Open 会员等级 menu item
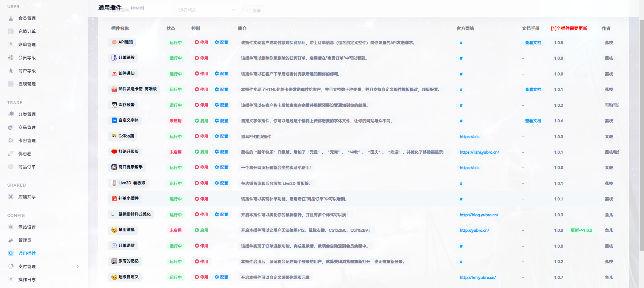Image resolution: width=644 pixels, height=288 pixels. click(27, 58)
